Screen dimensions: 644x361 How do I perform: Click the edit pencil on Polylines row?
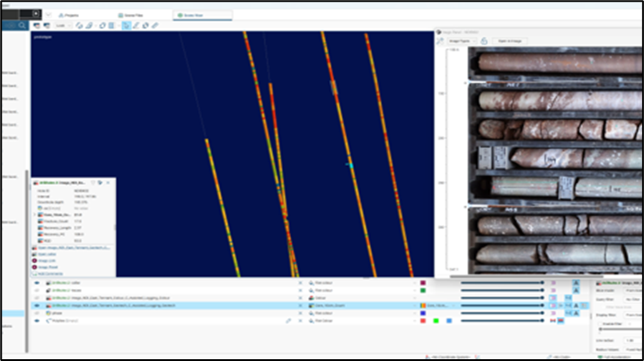(x=288, y=321)
